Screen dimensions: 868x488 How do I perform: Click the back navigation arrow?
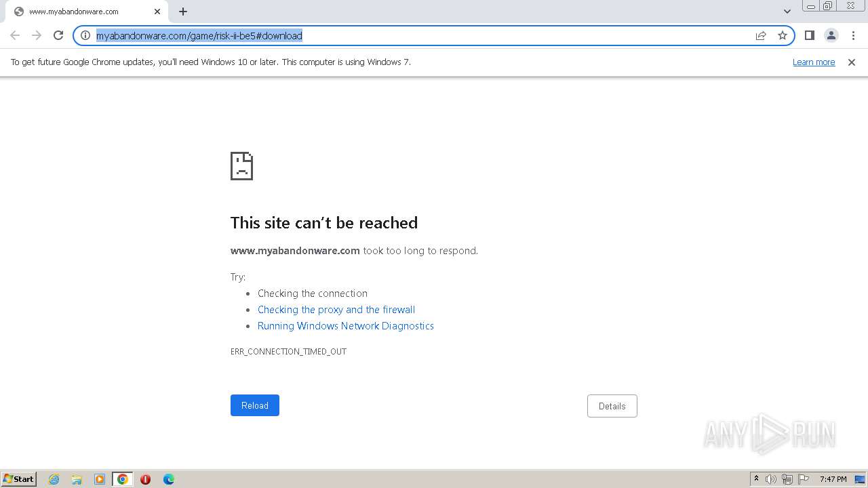pos(15,35)
